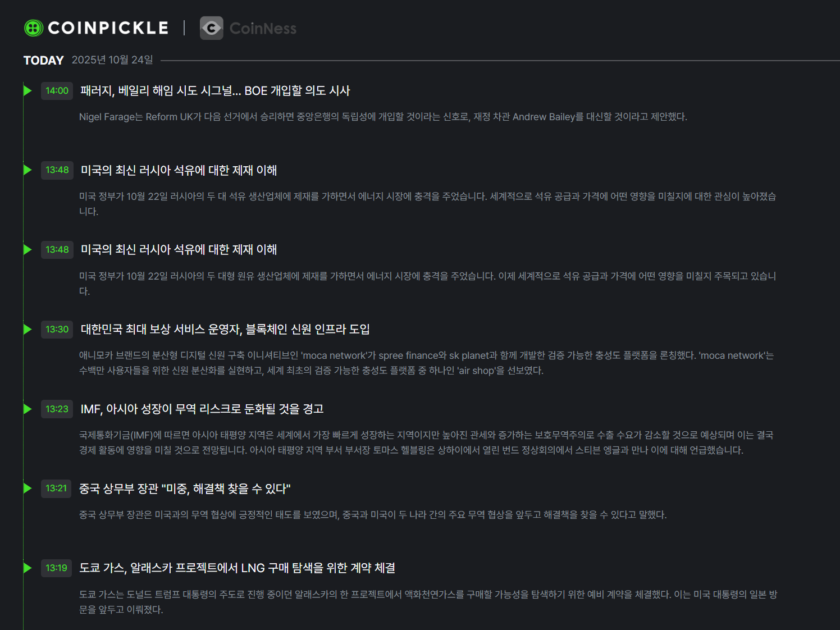Click the Nigel Farage summary paragraph
This screenshot has height=630, width=840.
383,117
